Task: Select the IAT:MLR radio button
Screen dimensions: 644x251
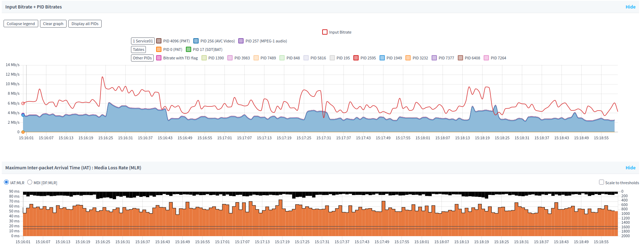Action: (x=6, y=182)
